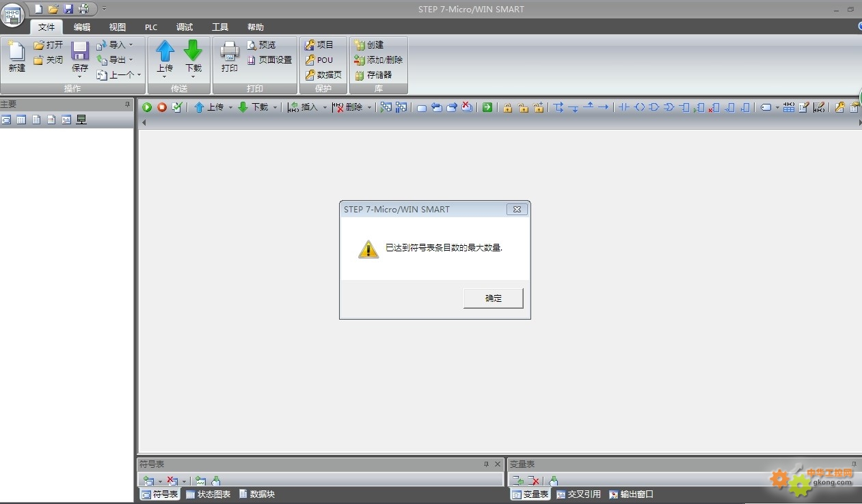Click 创建 library button
862x504 pixels.
(369, 45)
